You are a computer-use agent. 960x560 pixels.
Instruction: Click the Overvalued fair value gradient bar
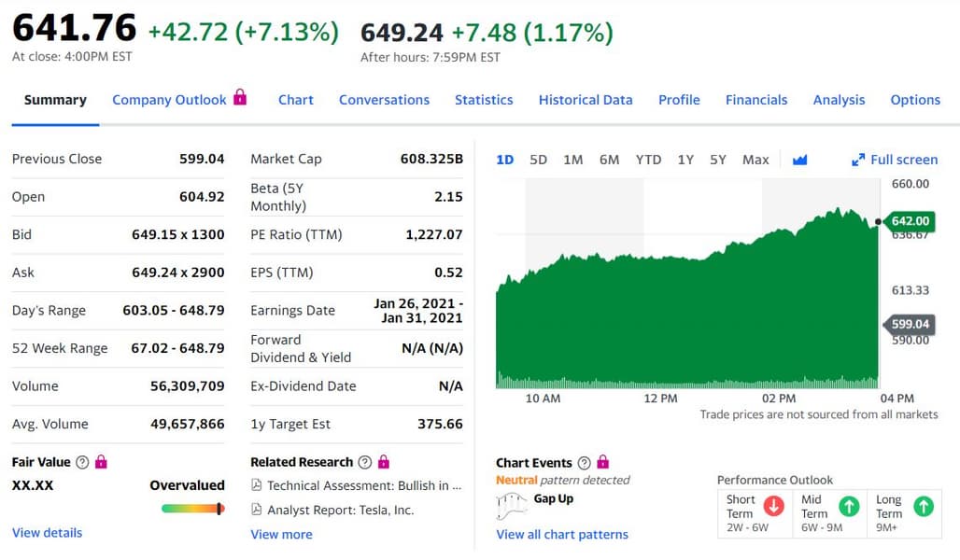[x=192, y=509]
